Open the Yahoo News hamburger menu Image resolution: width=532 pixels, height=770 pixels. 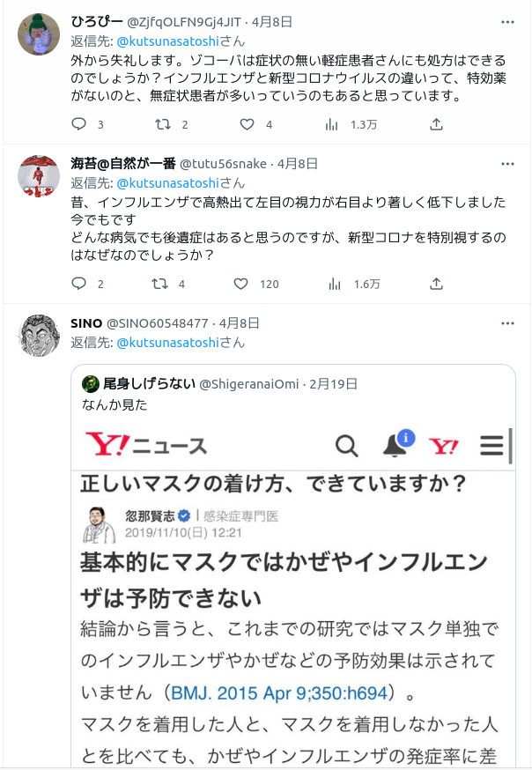click(x=491, y=446)
